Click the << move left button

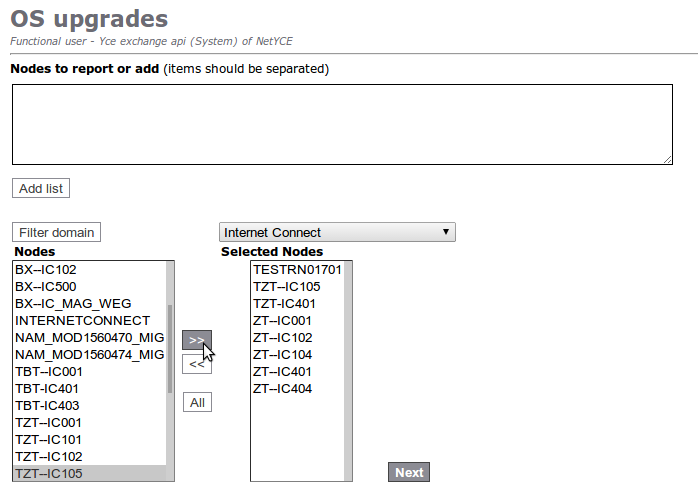coord(196,364)
